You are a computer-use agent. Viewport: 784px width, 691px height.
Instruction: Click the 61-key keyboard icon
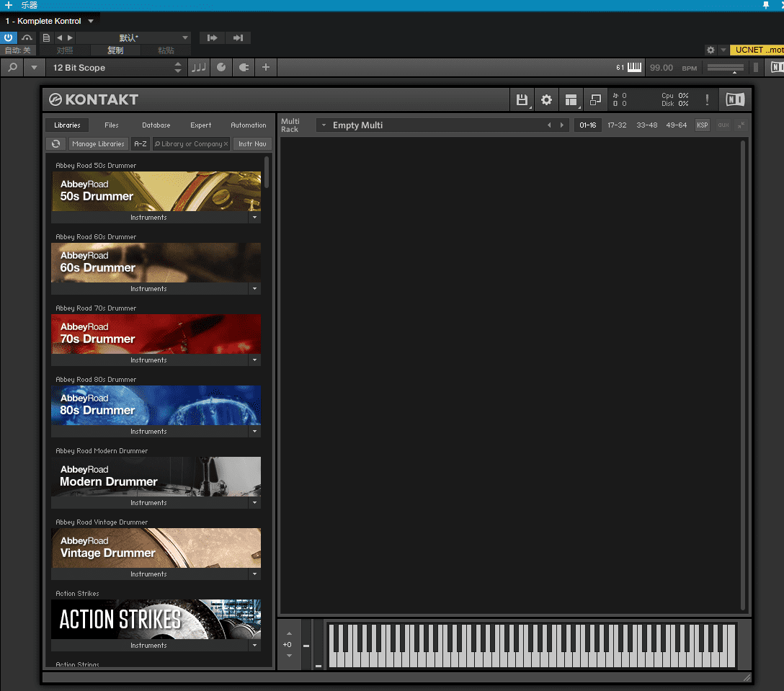pyautogui.click(x=634, y=67)
